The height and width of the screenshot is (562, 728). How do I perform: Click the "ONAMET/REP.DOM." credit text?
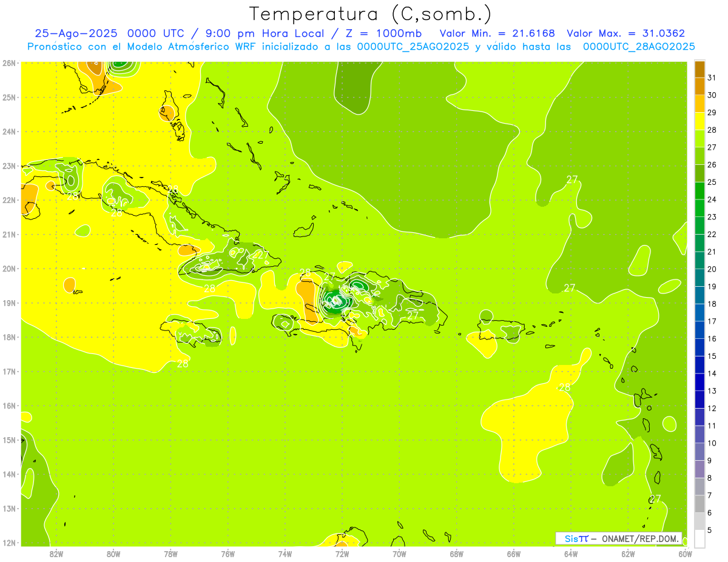coord(641,538)
